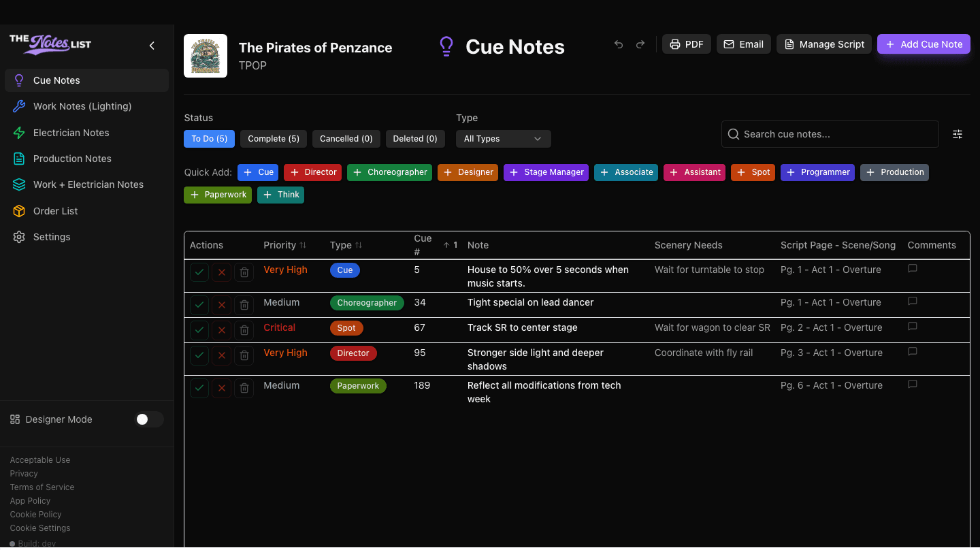The height and width of the screenshot is (550, 980).
Task: Delete the cue 189 note
Action: pos(244,388)
